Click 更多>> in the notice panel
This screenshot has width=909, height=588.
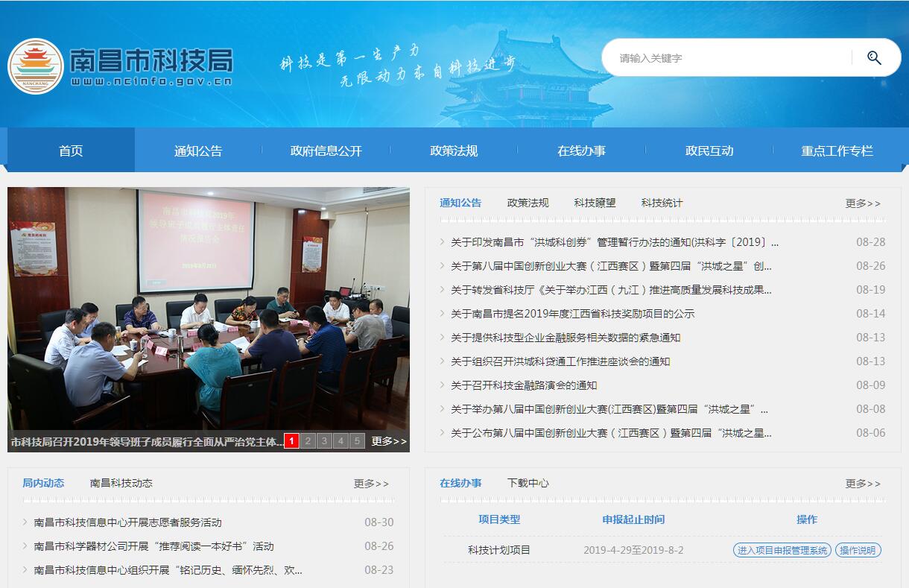[863, 203]
